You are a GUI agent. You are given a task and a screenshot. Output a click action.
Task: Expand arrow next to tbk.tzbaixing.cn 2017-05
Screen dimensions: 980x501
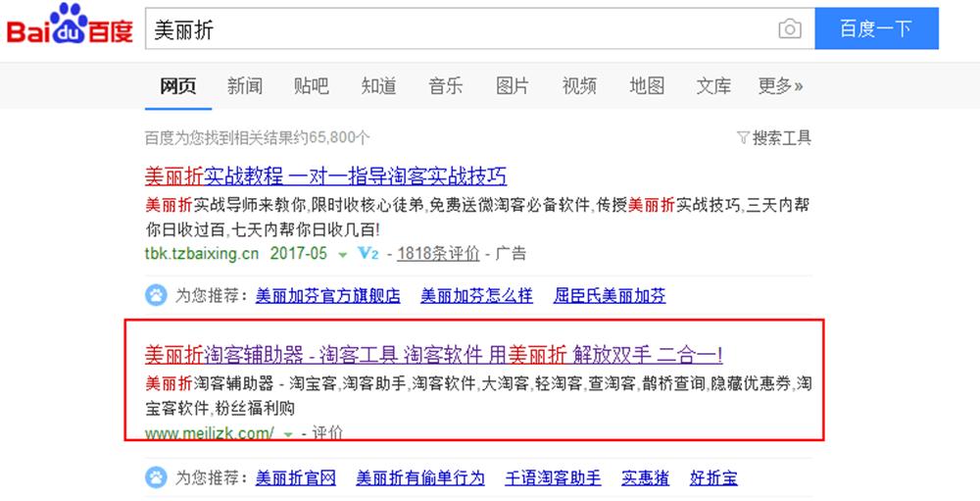[342, 255]
